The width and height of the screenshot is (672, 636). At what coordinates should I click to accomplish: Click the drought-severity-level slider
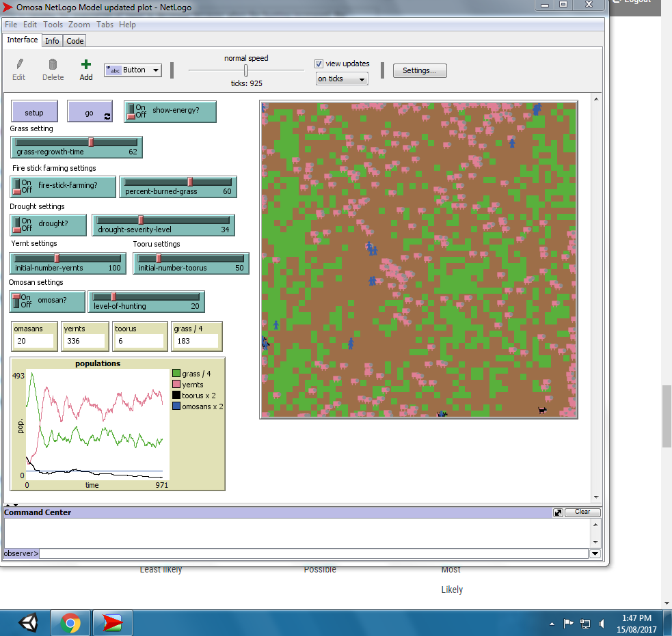tap(163, 225)
